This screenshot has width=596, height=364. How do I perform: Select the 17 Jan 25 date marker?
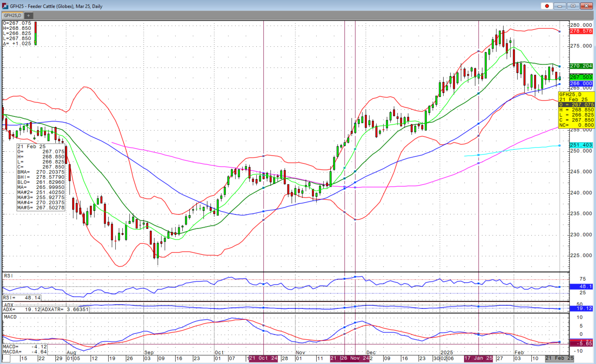478,358
